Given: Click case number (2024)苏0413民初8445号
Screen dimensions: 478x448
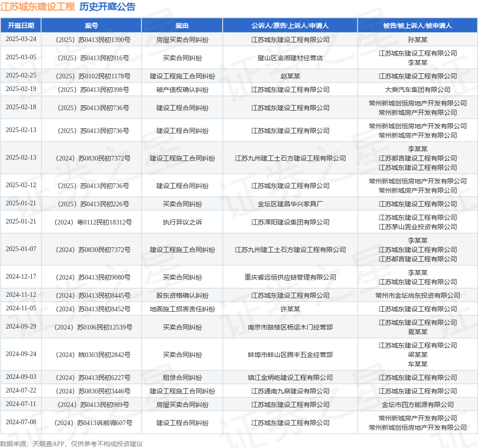Looking at the screenshot, I should coord(93,295).
